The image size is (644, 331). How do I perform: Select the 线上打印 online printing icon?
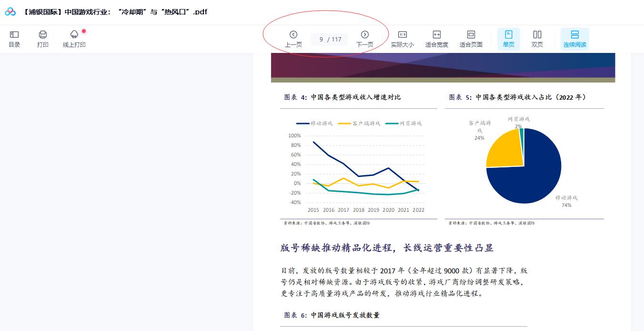(74, 38)
